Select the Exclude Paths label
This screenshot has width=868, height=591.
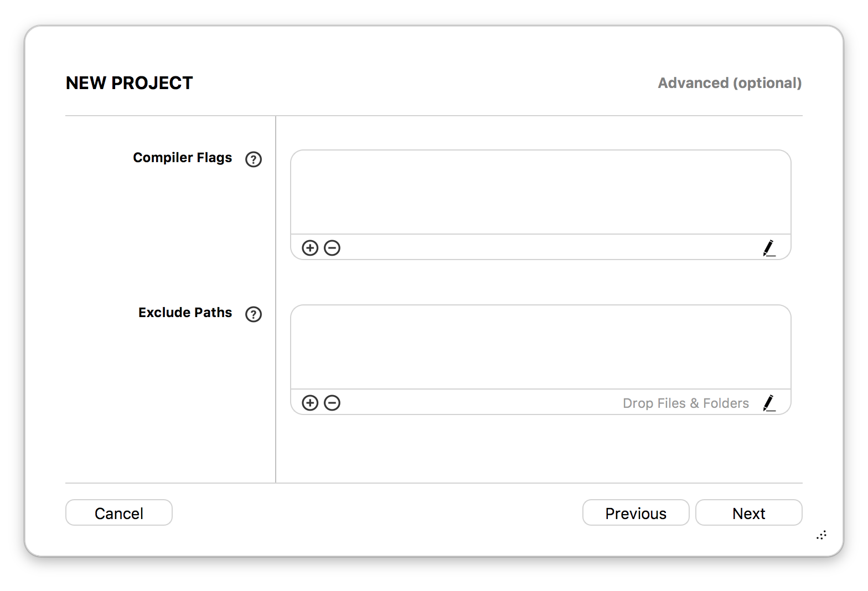click(x=185, y=313)
